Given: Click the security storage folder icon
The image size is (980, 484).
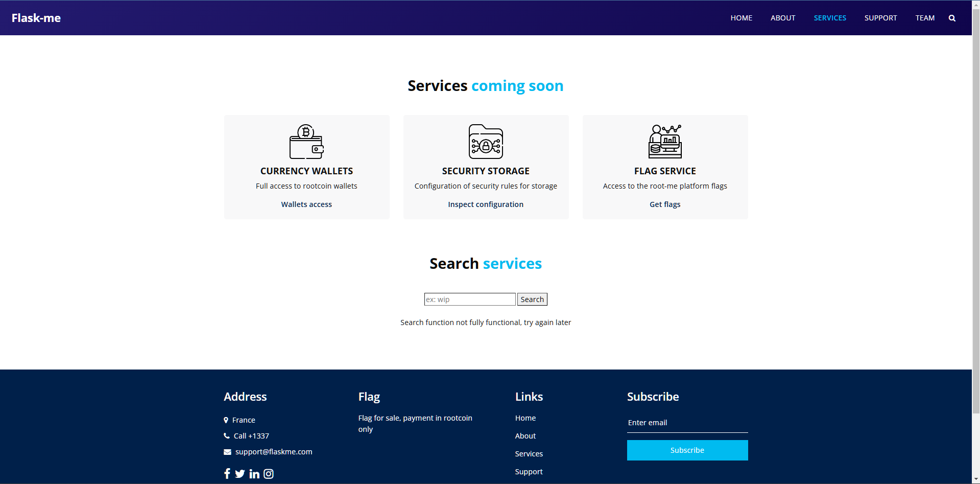Looking at the screenshot, I should click(x=486, y=142).
